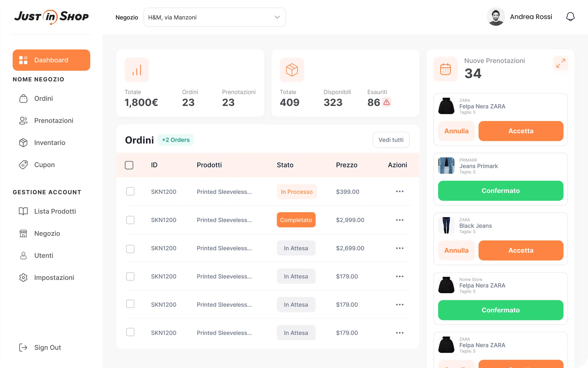Click the Completato status badge

coord(296,220)
